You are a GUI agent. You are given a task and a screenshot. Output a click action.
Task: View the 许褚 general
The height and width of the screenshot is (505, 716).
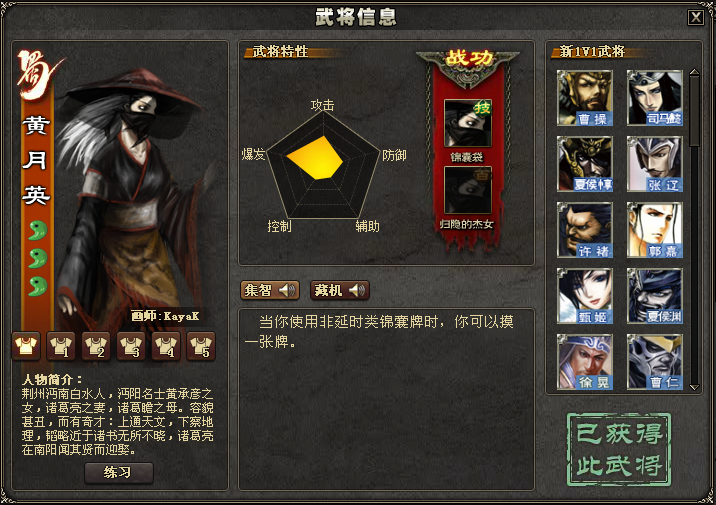point(584,230)
